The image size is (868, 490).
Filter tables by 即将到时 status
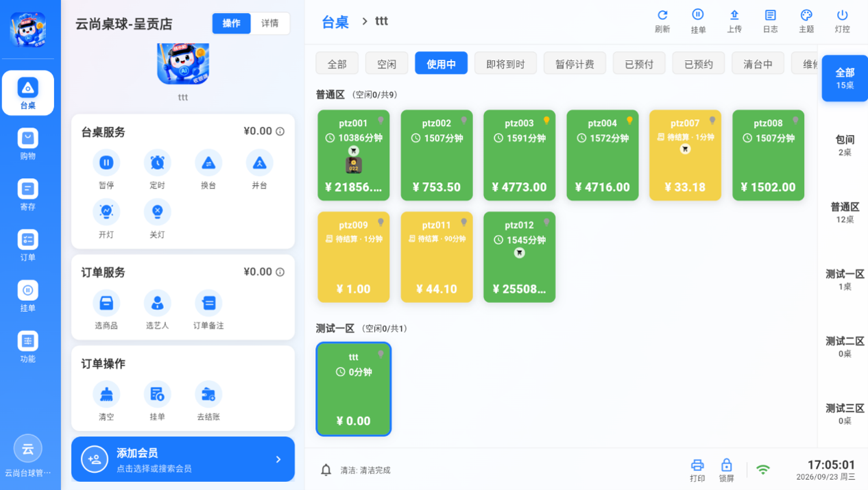pyautogui.click(x=505, y=64)
